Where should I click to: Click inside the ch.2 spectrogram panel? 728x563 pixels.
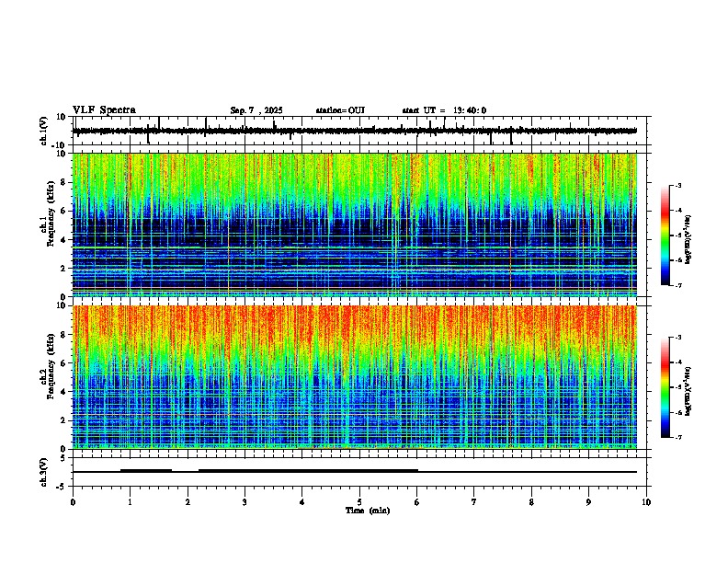355,377
